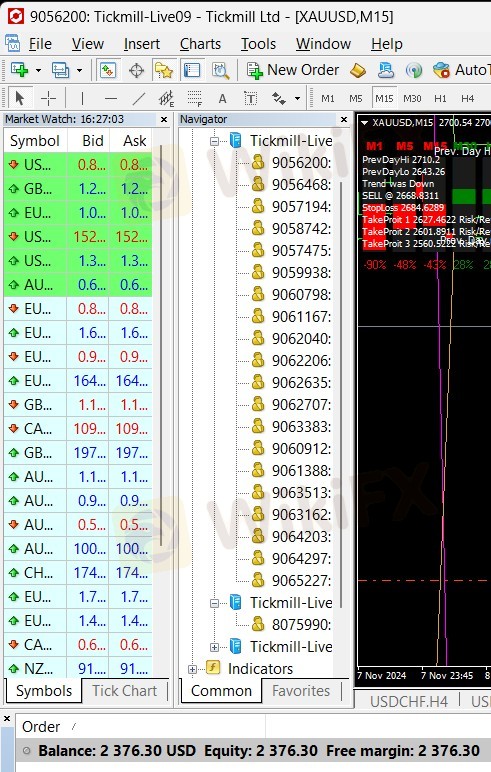Click the Symbol column header
Viewport: 491px width, 772px height.
click(35, 141)
